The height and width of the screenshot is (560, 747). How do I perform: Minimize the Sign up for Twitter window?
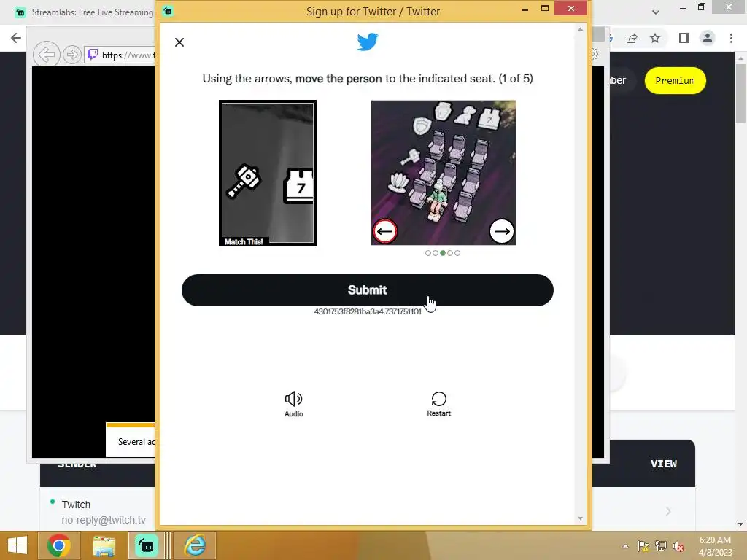tap(525, 9)
